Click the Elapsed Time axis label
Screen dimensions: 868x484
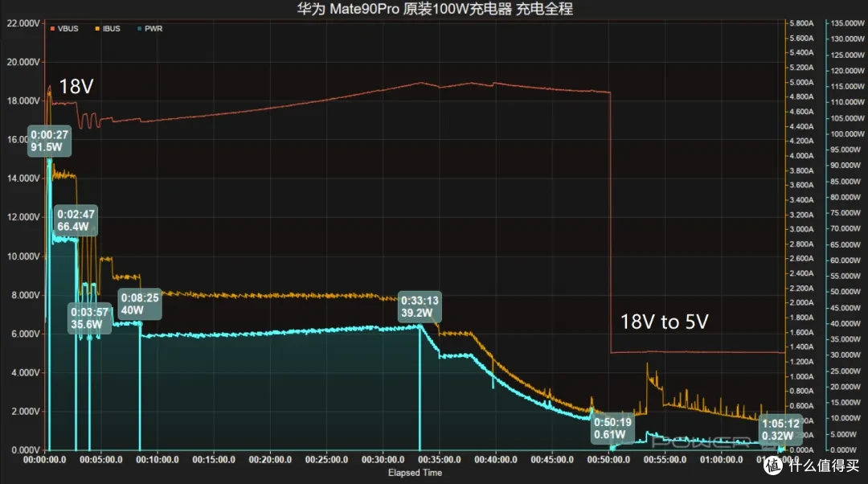click(x=416, y=473)
